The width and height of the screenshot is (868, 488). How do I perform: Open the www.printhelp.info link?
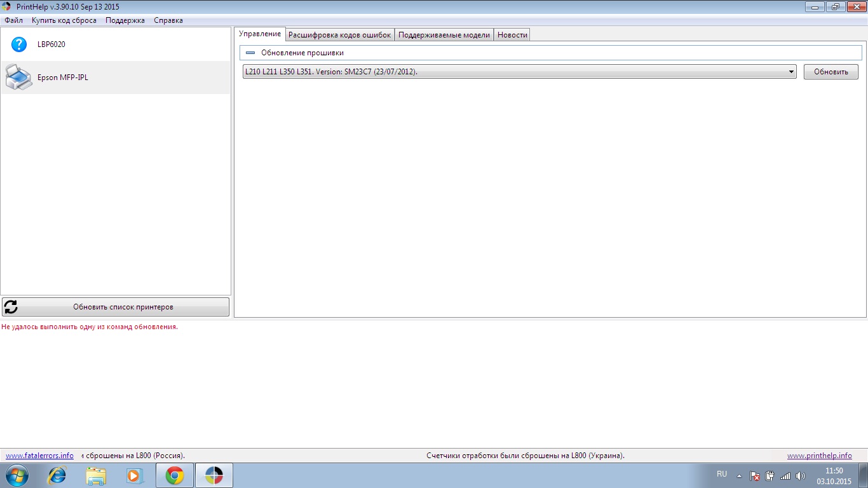coord(820,456)
